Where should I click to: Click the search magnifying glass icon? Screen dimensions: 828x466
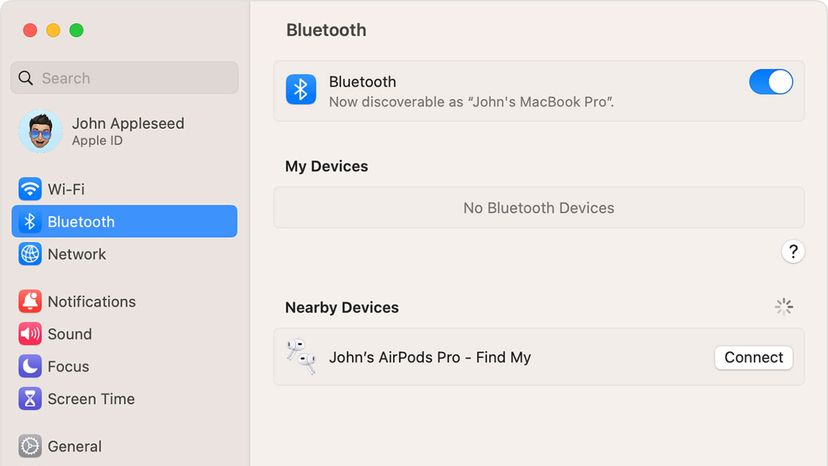point(25,78)
